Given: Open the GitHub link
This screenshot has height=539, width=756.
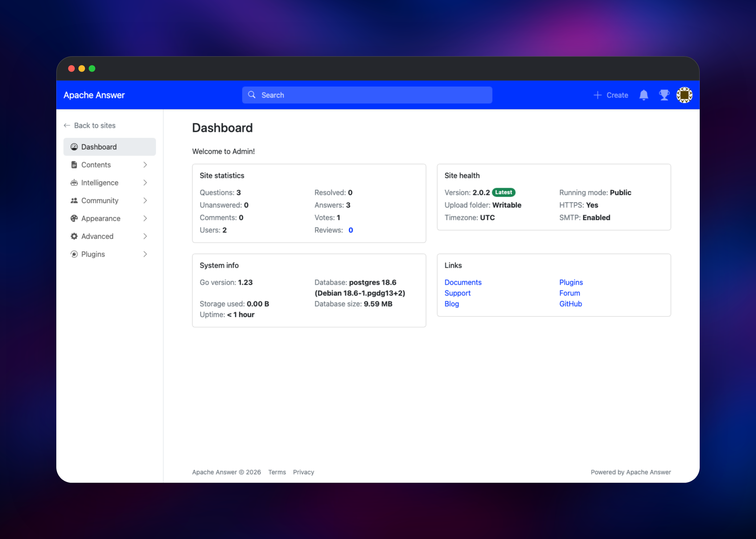Looking at the screenshot, I should (x=571, y=304).
